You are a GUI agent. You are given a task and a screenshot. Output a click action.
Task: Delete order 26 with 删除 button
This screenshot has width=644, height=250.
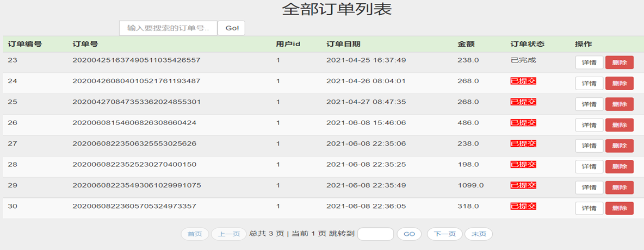pos(620,125)
